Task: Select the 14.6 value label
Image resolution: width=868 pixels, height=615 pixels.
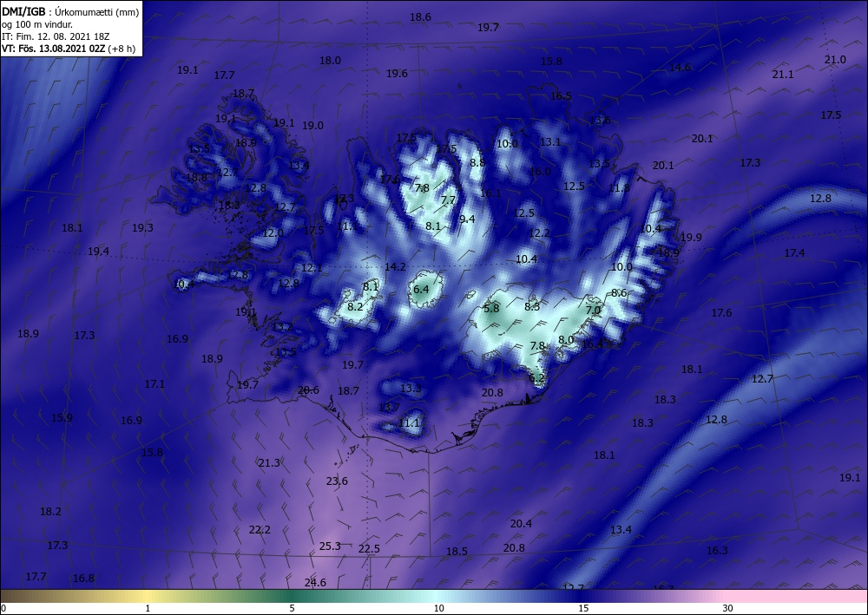Action: (x=681, y=68)
